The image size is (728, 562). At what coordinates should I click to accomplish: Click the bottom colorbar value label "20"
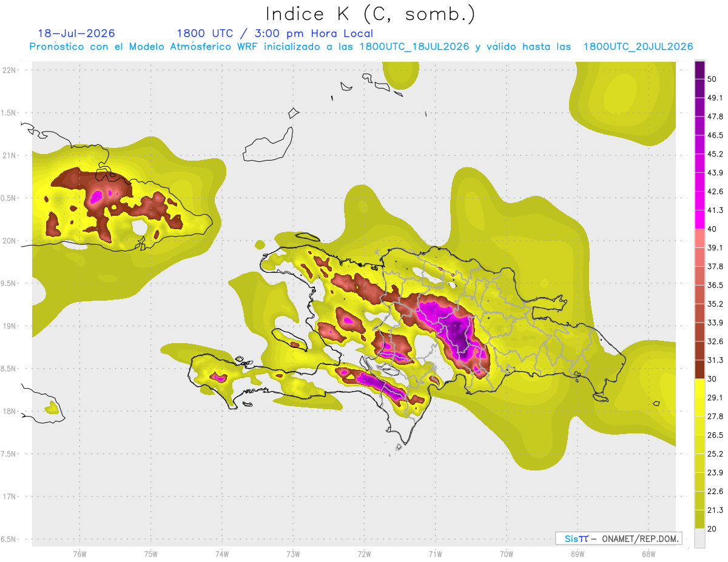click(712, 529)
